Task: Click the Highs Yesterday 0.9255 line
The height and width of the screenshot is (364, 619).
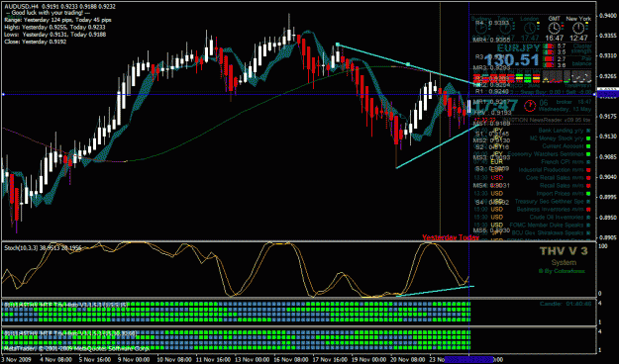Action: [54, 28]
